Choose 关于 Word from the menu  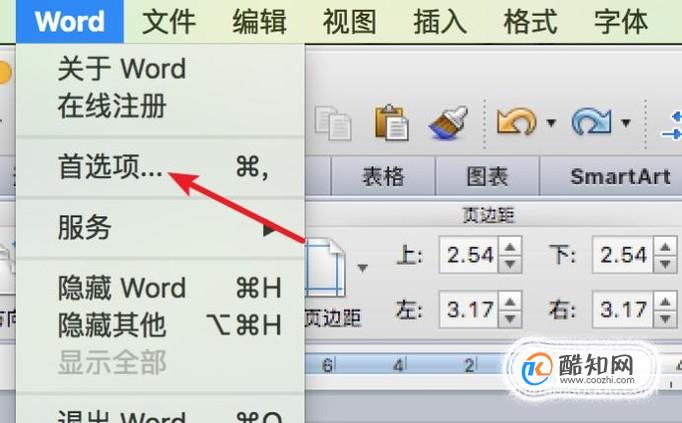(x=160, y=69)
